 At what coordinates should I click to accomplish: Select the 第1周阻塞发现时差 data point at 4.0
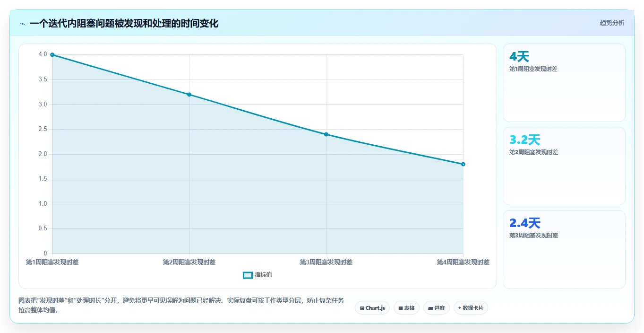(x=52, y=55)
